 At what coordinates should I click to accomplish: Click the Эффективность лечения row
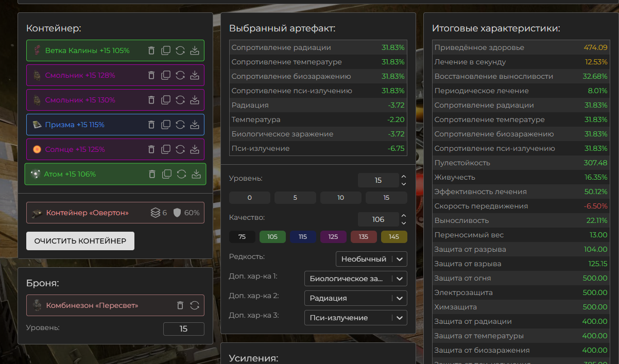521,192
